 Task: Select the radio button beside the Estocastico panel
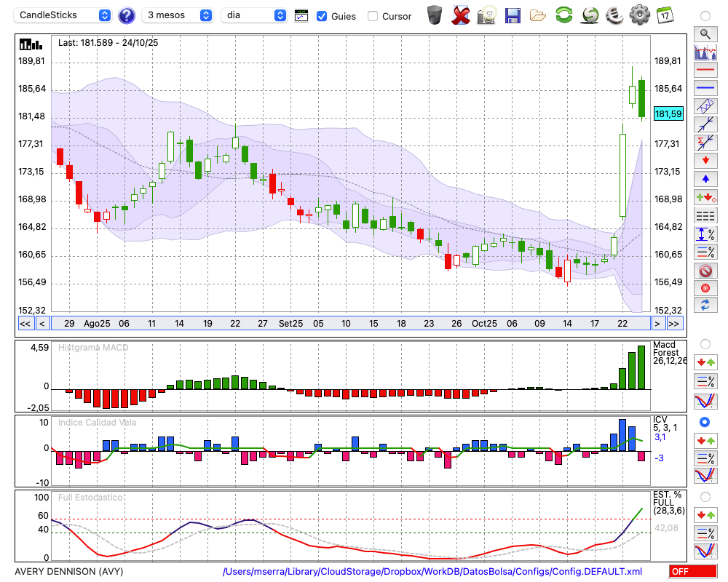pos(705,497)
